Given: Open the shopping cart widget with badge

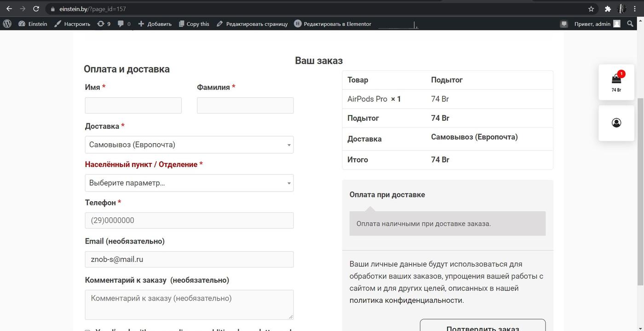Looking at the screenshot, I should point(616,82).
